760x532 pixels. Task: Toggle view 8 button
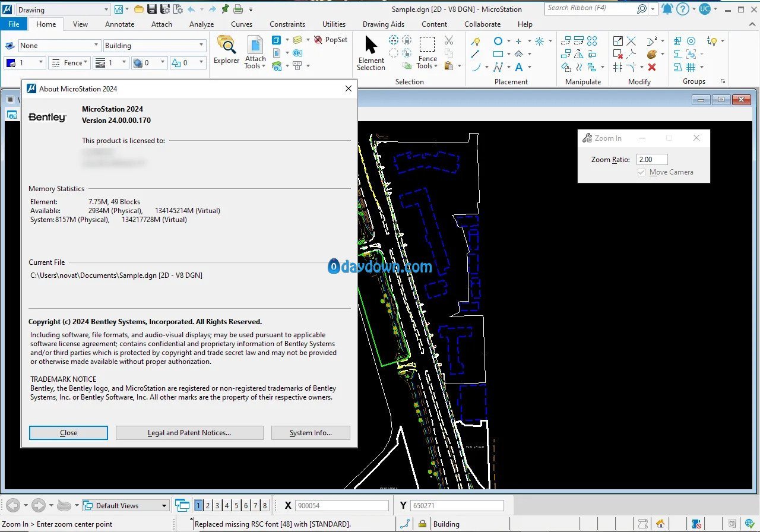[x=265, y=505]
